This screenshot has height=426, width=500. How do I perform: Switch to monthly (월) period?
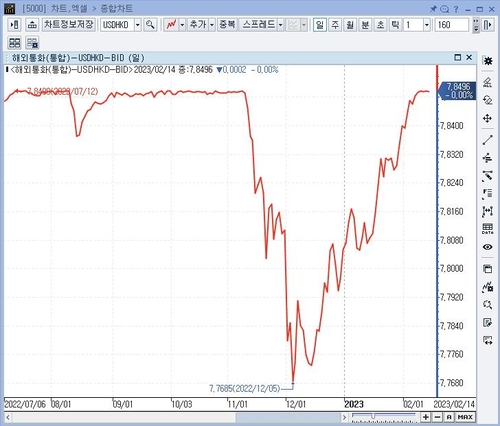[350, 25]
